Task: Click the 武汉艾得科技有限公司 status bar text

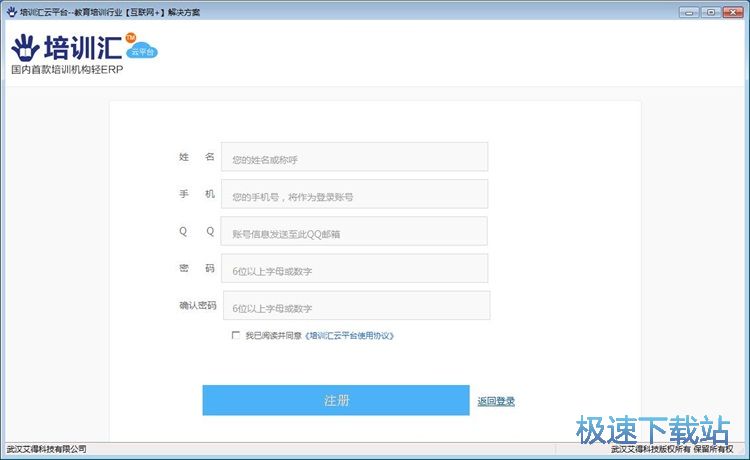Action: click(x=46, y=449)
